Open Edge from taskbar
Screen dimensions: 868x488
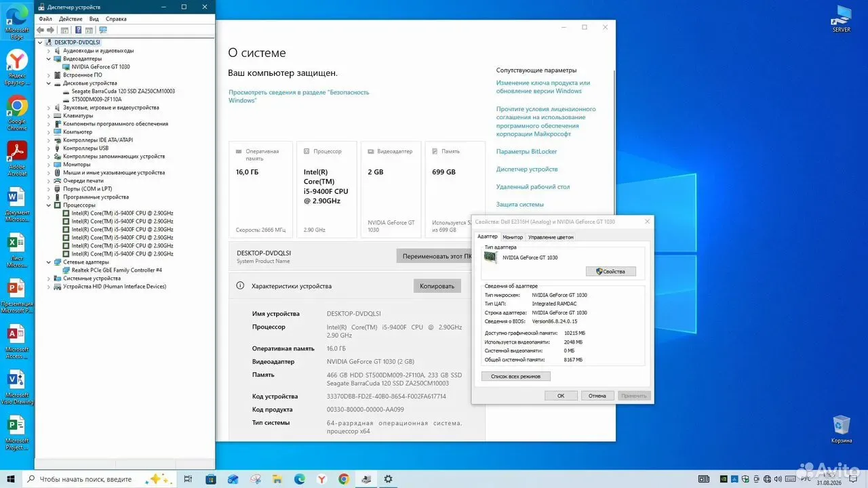pos(300,479)
